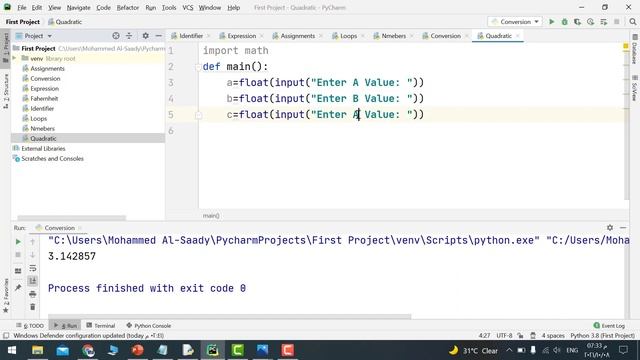Screen dimensions: 640x360
Task: Select Fahernheit file in Project tree
Action: coord(44,98)
